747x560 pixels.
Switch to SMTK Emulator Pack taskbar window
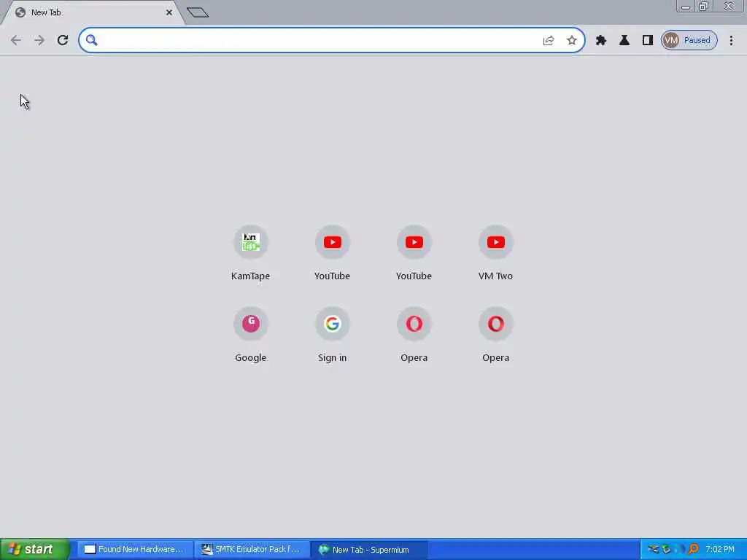[252, 550]
